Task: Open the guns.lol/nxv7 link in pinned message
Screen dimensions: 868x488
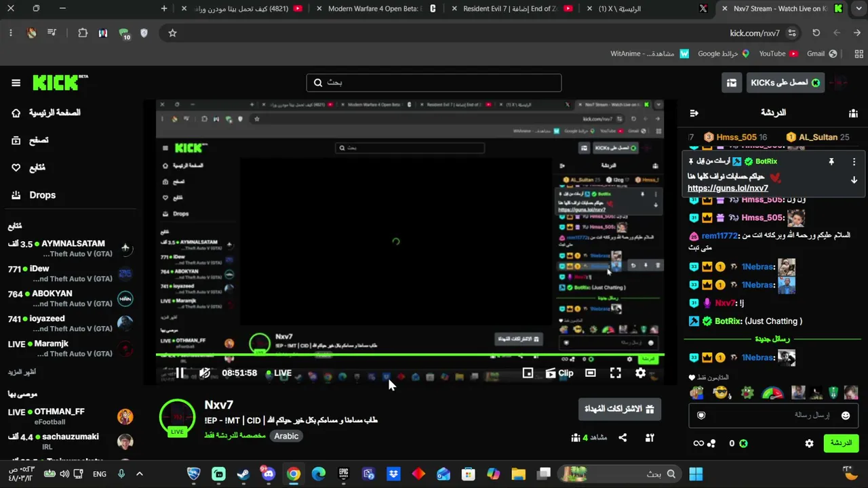Action: [x=728, y=188]
